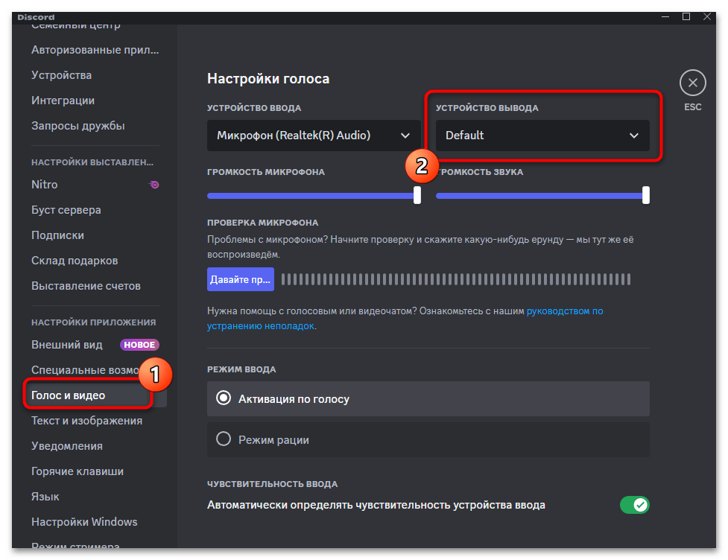Open Выставление счетов settings section

click(86, 286)
